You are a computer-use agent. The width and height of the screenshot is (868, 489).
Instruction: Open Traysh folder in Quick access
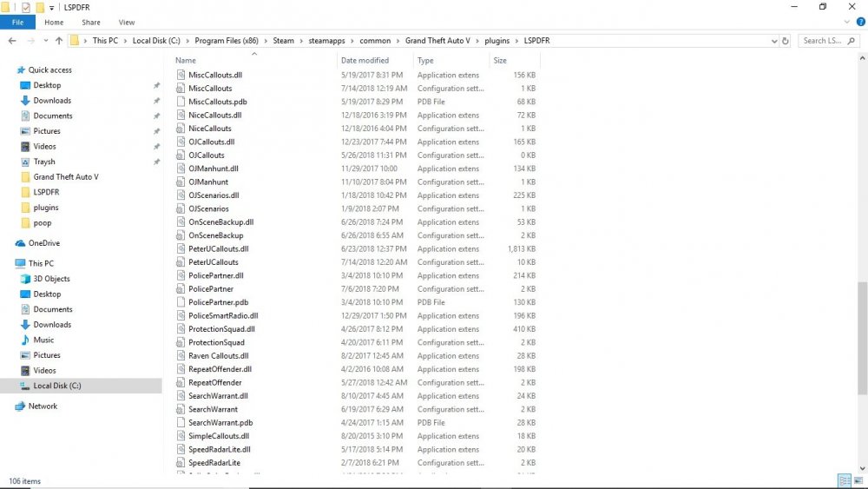click(43, 162)
